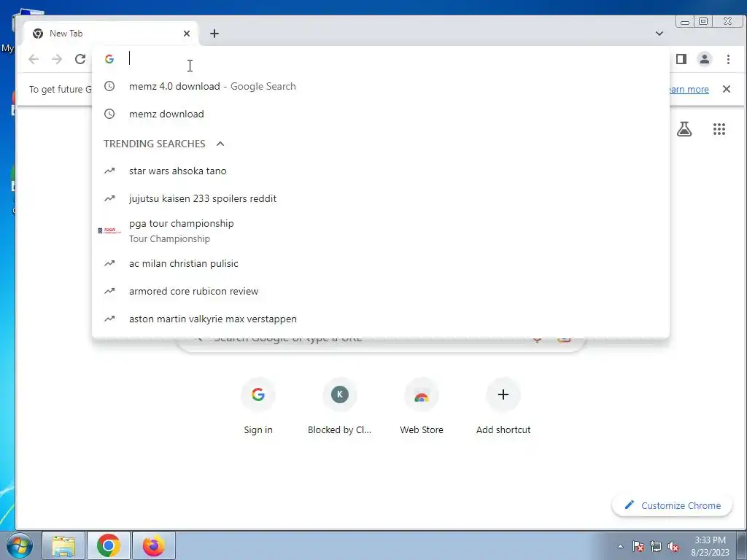Toggle the side panel icon
The image size is (747, 560).
click(x=681, y=59)
